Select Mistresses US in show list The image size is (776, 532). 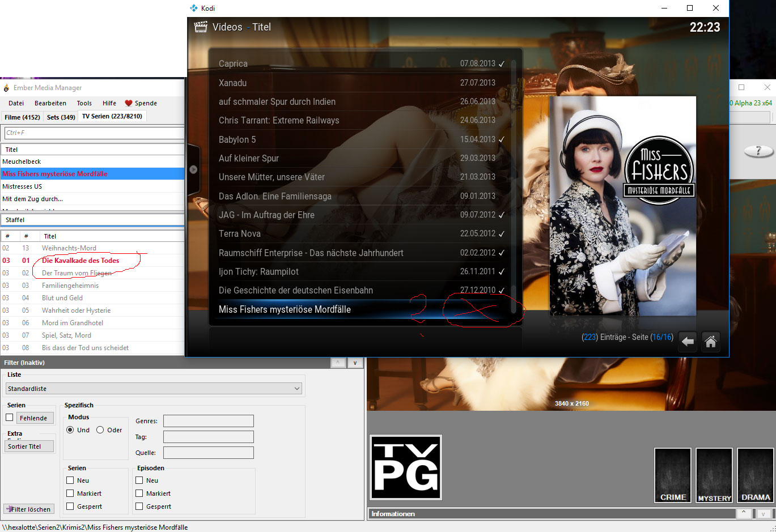93,186
